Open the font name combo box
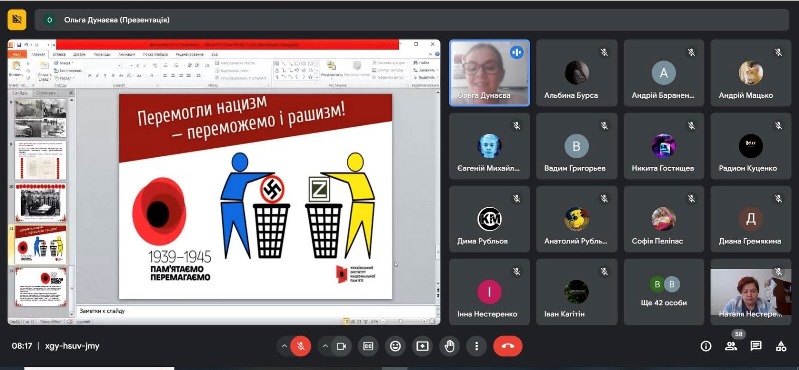 point(104,65)
